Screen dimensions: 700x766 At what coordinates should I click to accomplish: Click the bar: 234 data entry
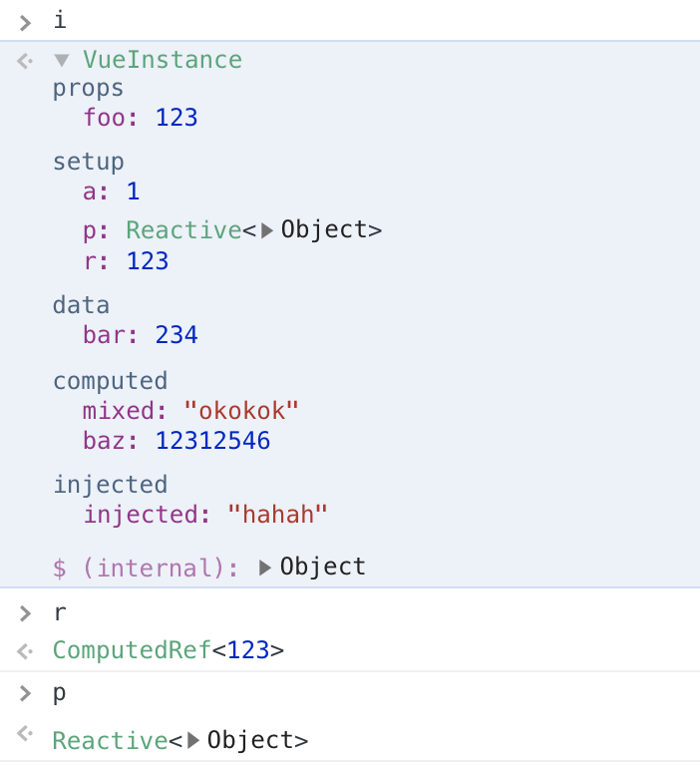141,335
